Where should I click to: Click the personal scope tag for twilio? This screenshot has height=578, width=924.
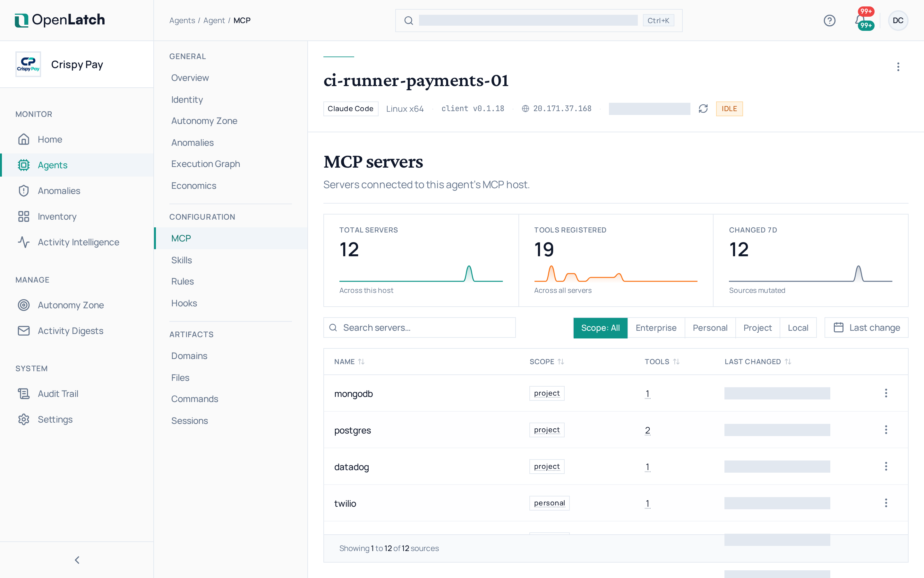pyautogui.click(x=549, y=503)
